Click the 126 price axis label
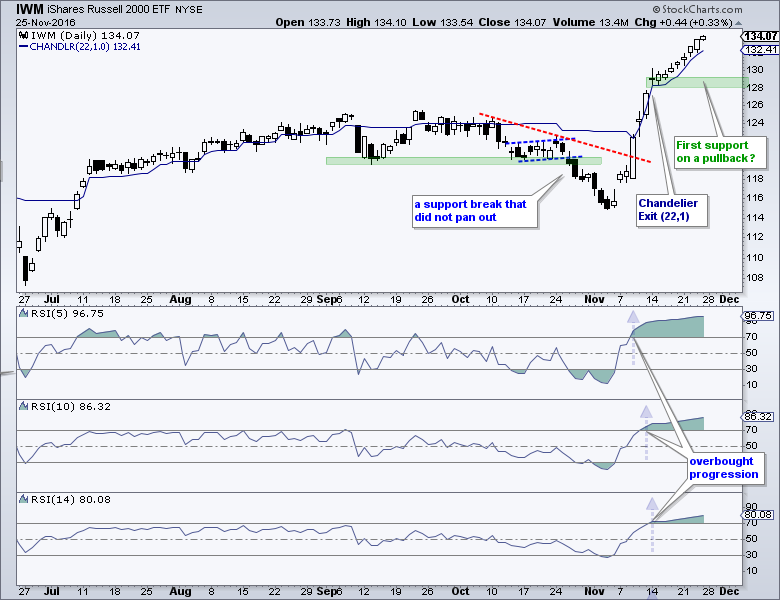The width and height of the screenshot is (780, 600). pos(754,105)
